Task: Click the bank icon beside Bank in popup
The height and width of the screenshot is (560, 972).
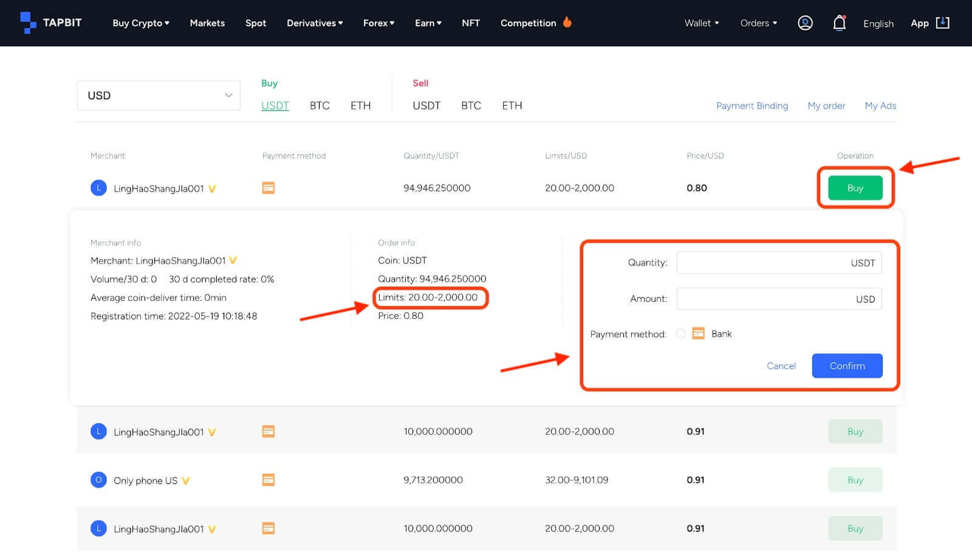Action: tap(698, 333)
